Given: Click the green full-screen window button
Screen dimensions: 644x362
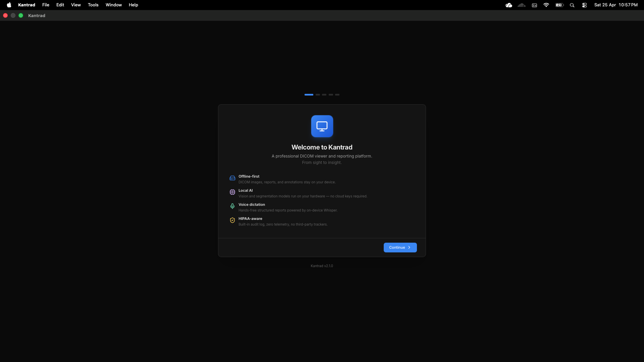Looking at the screenshot, I should pyautogui.click(x=21, y=15).
